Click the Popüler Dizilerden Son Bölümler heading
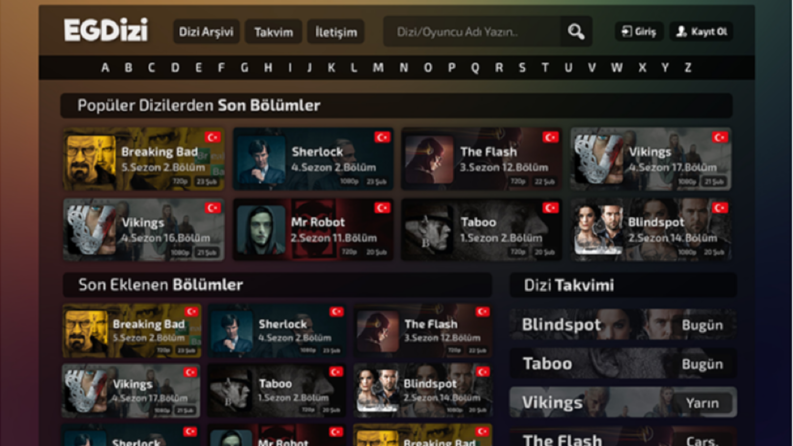 pyautogui.click(x=199, y=105)
